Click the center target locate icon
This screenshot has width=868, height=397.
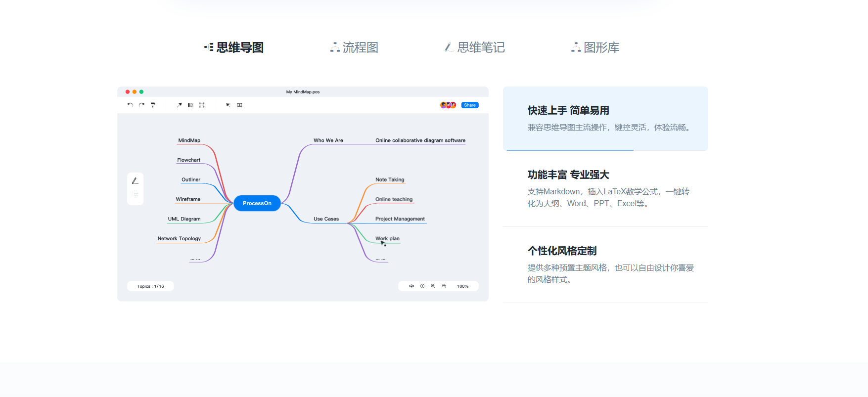(x=422, y=286)
